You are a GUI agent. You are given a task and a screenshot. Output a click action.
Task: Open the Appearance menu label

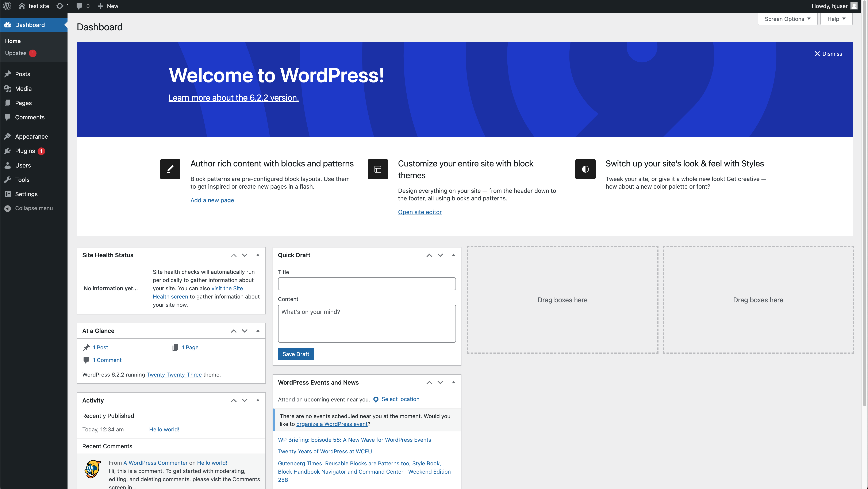pos(31,136)
